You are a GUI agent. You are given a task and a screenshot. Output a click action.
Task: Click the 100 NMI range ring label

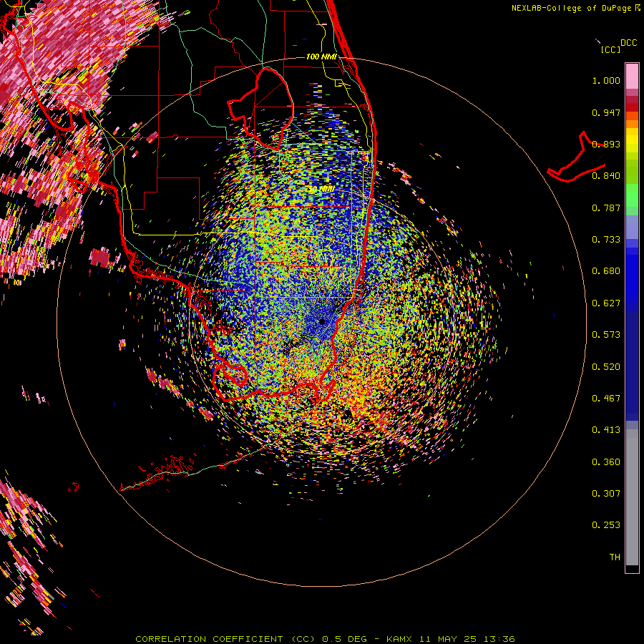click(321, 57)
